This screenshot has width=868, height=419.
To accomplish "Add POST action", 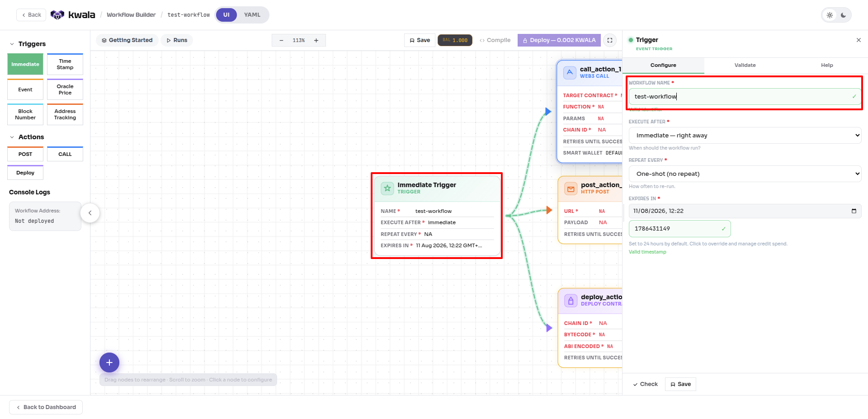I will click(x=25, y=154).
